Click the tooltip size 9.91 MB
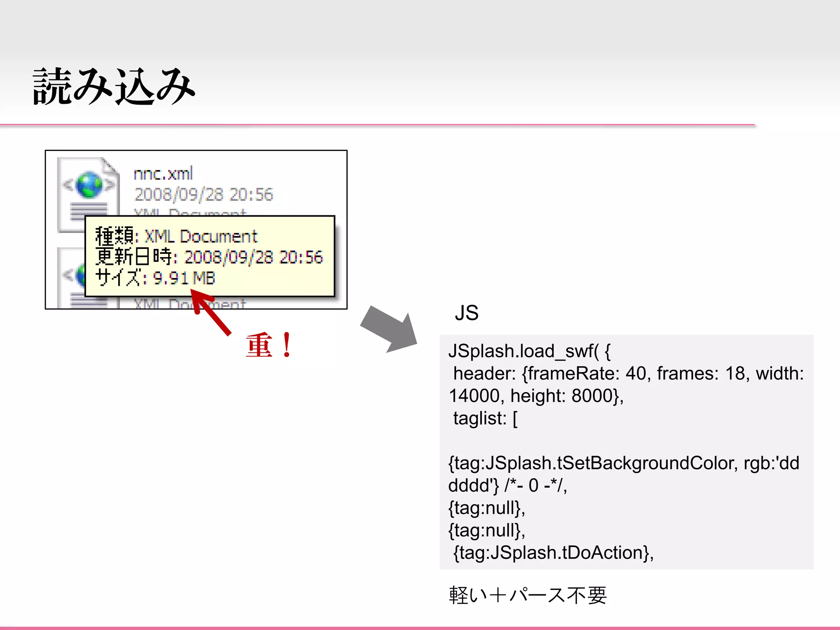Screen dimensions: 840x630 click(184, 278)
